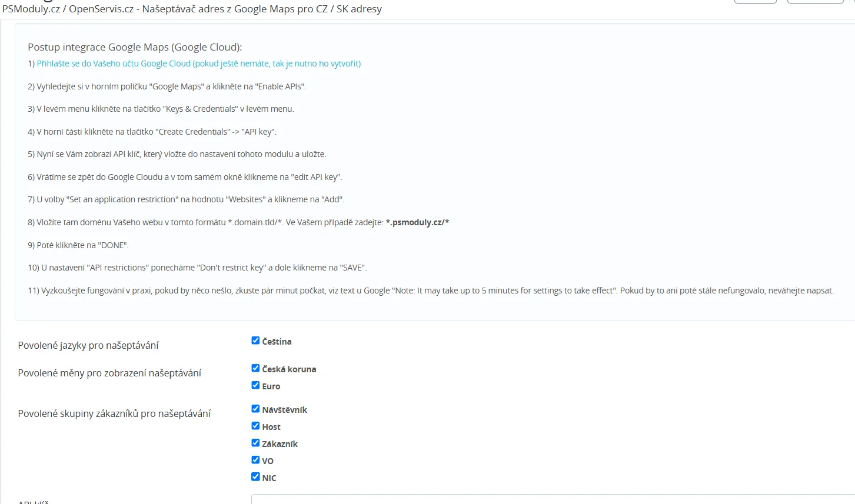Click step 10 about API restrictions
Viewport: 855px width, 504px height.
(197, 268)
